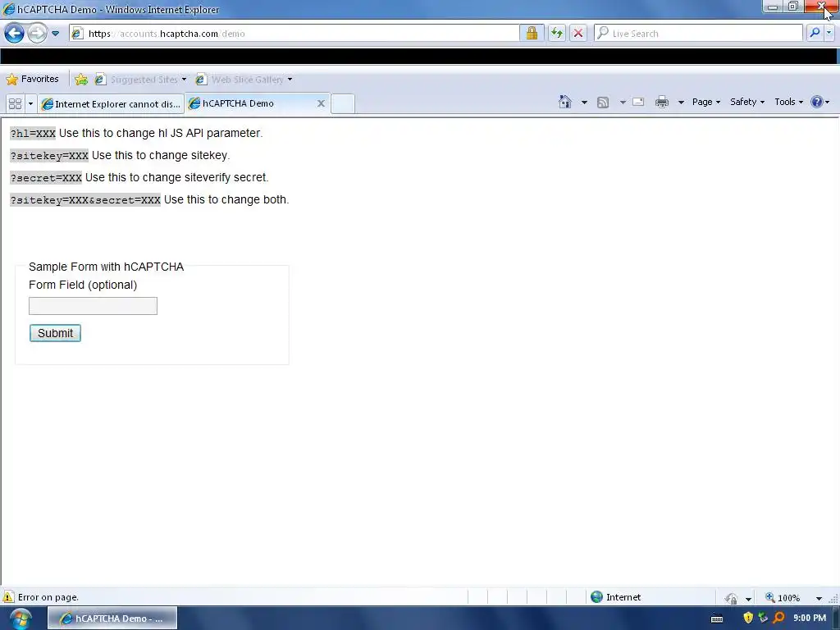
Task: Open search provider dropdown arrow
Action: tap(829, 33)
